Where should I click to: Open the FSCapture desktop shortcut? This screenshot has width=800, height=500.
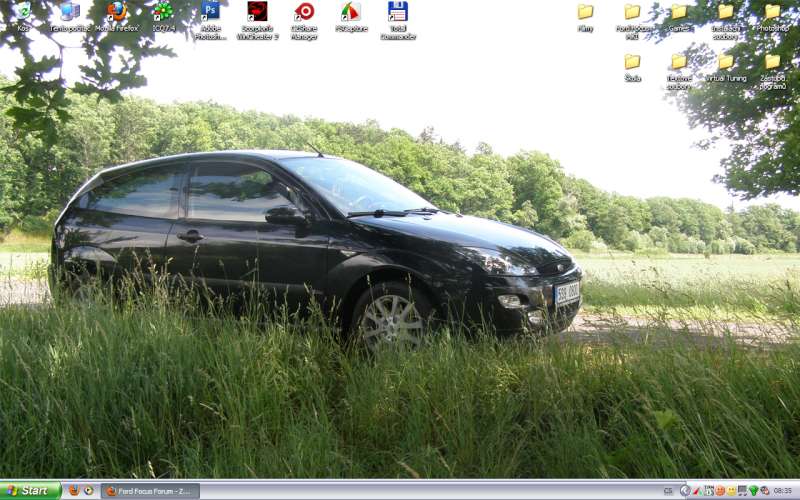pyautogui.click(x=351, y=12)
